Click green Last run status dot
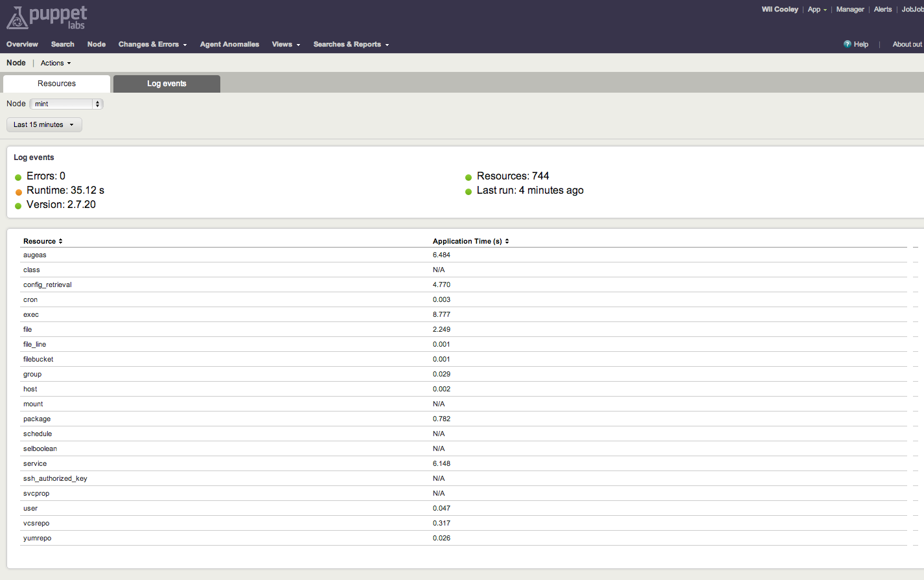Image resolution: width=924 pixels, height=580 pixels. coord(468,192)
